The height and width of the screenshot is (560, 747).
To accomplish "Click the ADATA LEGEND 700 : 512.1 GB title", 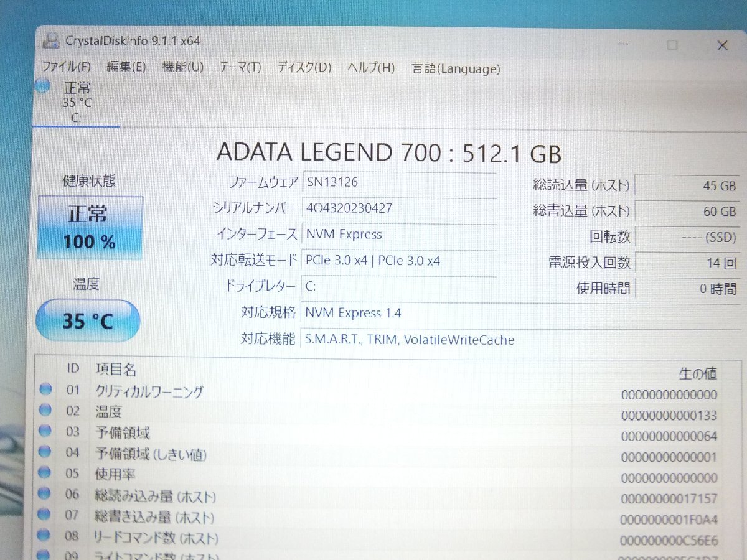I will 388,152.
